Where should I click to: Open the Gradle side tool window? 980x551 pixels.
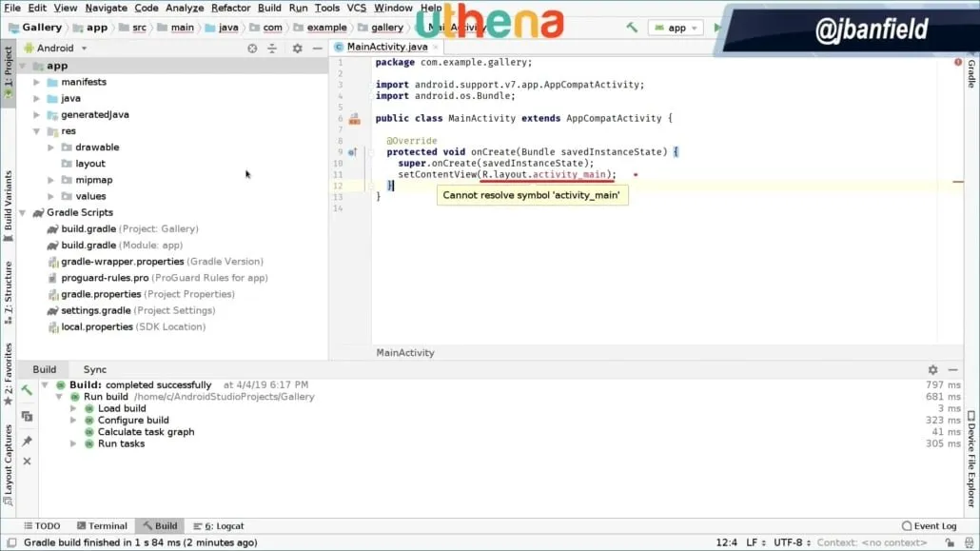point(971,74)
